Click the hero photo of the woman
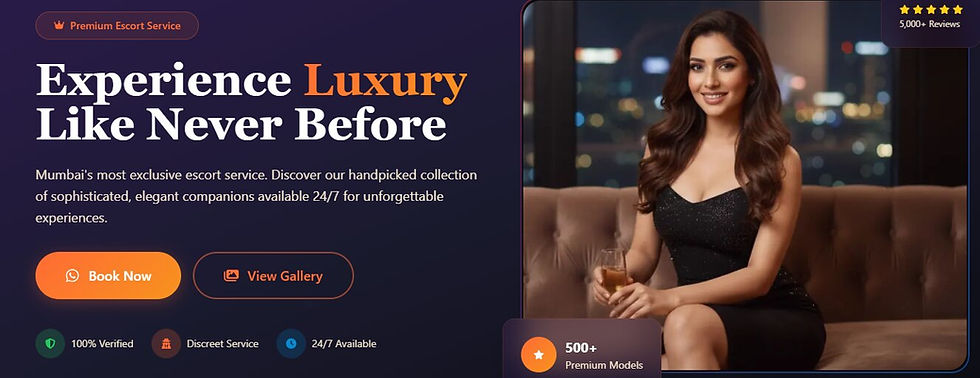 click(744, 186)
